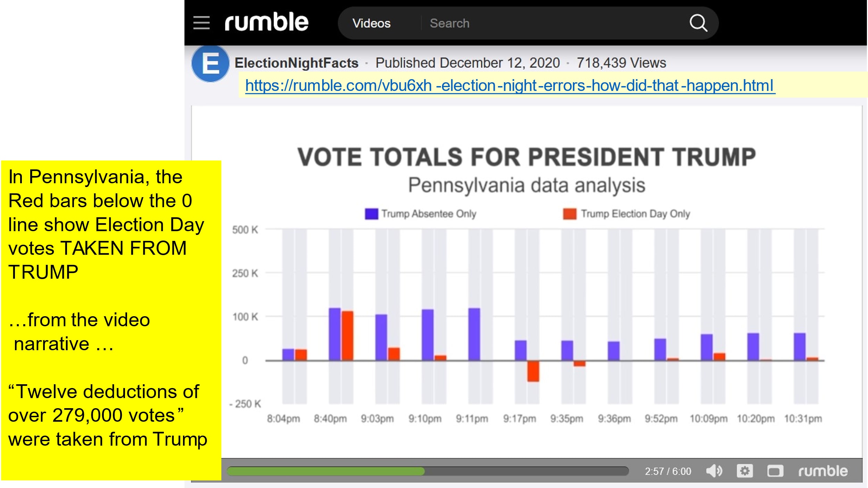This screenshot has width=868, height=488.
Task: Open the ElectionNightFacts channel name link
Action: pyautogui.click(x=296, y=63)
